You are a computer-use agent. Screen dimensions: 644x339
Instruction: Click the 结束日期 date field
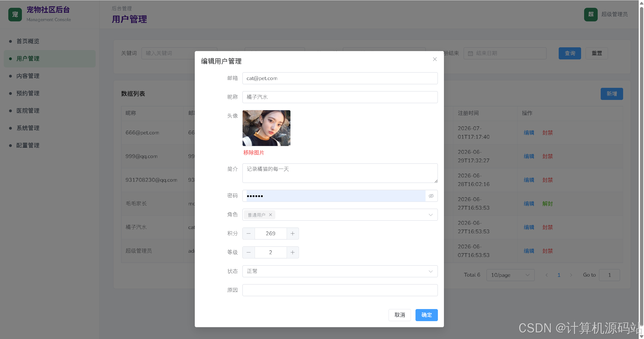coord(505,53)
